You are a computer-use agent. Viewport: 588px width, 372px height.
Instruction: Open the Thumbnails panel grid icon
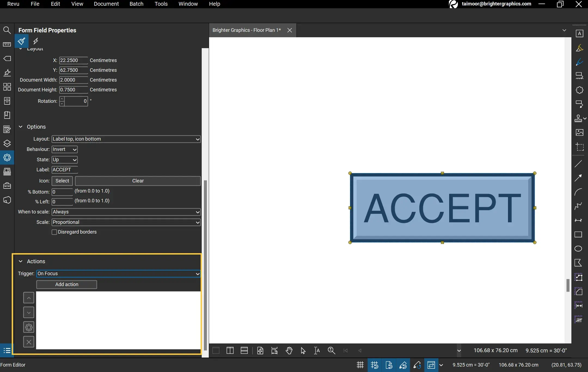tap(7, 87)
